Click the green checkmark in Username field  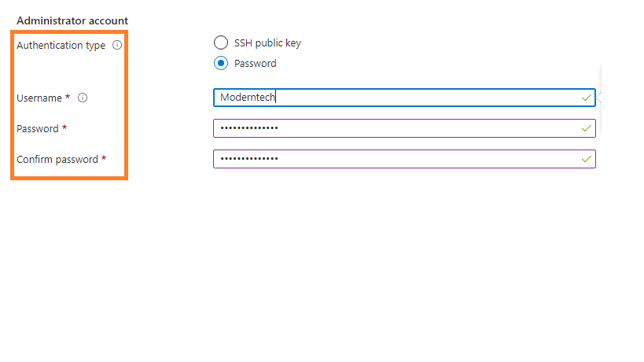586,98
